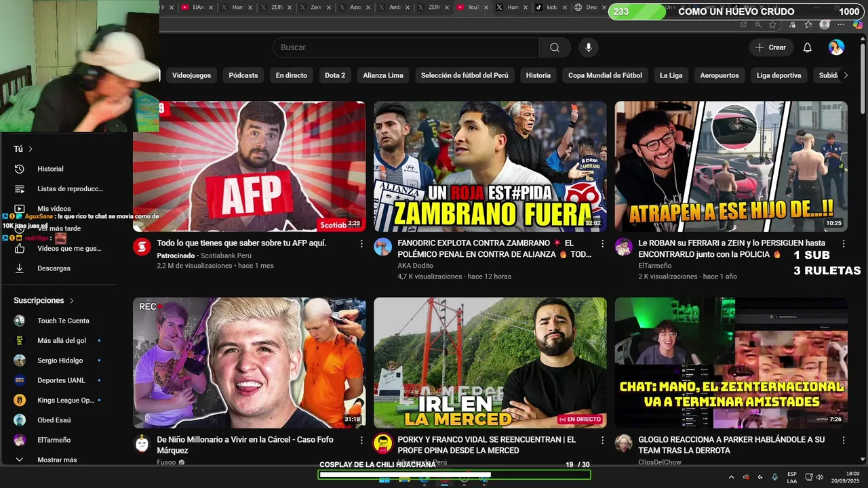Screen dimensions: 868x488
Task: Switch to the kick browser tab
Action: point(551,7)
